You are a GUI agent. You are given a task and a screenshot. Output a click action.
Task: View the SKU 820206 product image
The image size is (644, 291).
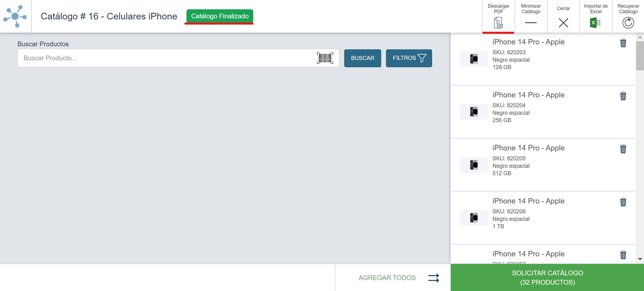coord(474,218)
